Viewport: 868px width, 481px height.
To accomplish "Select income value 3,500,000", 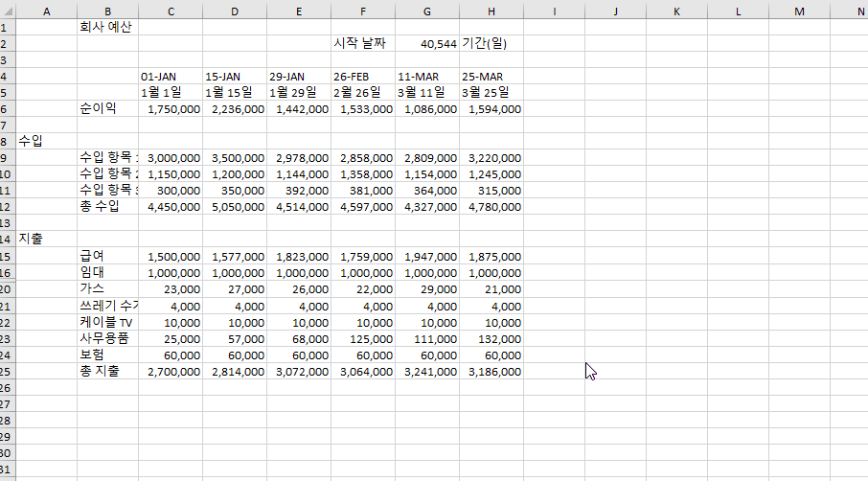I will pyautogui.click(x=235, y=158).
